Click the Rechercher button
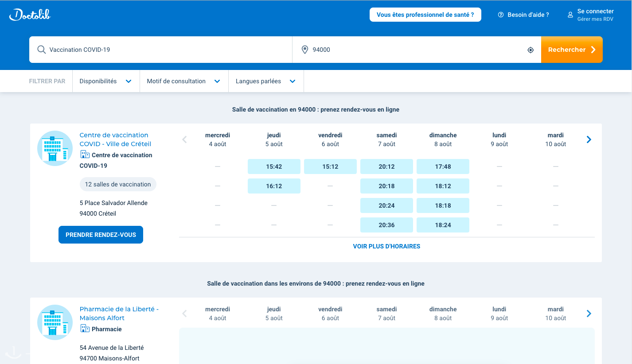This screenshot has height=364, width=632. coord(572,50)
